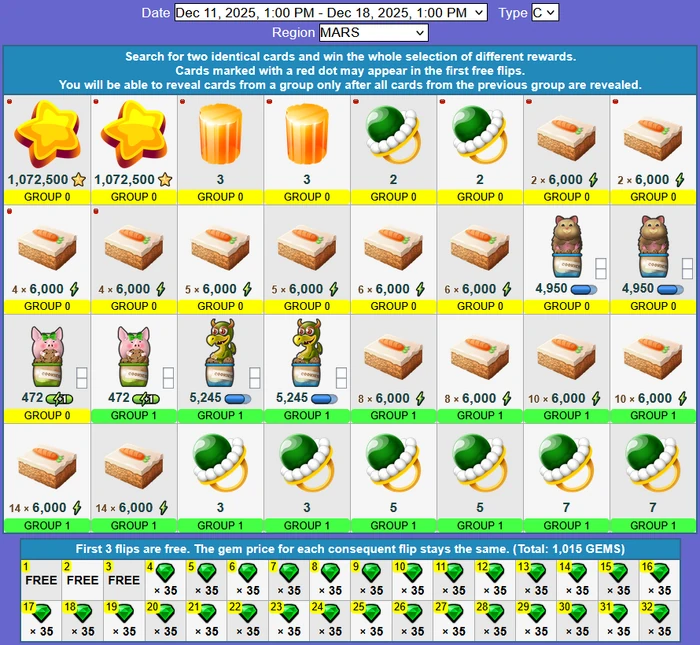Click the gem for flip 10
The width and height of the screenshot is (700, 645).
tap(413, 573)
